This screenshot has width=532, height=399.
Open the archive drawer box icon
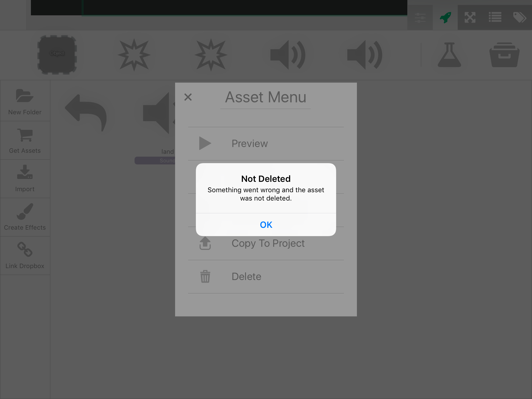pyautogui.click(x=504, y=55)
